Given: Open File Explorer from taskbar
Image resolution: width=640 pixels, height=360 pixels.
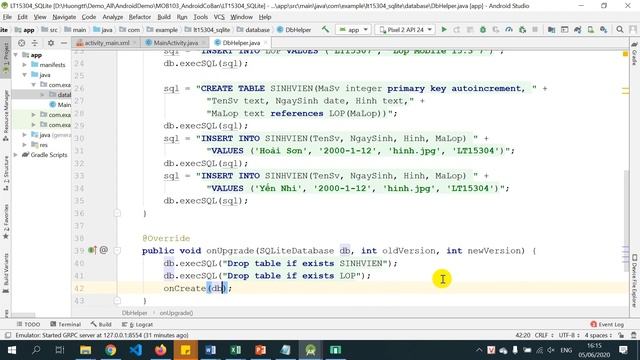Looking at the screenshot, I should click(x=85, y=350).
